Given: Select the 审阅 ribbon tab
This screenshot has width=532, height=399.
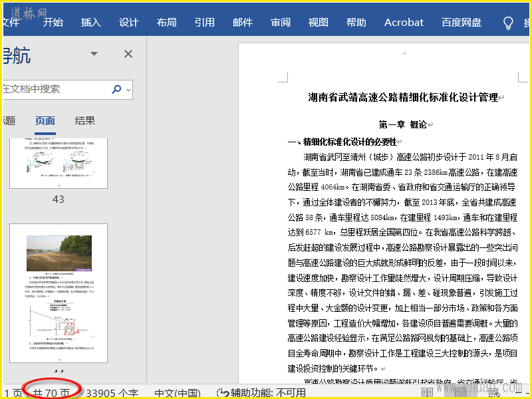Looking at the screenshot, I should click(x=281, y=23).
